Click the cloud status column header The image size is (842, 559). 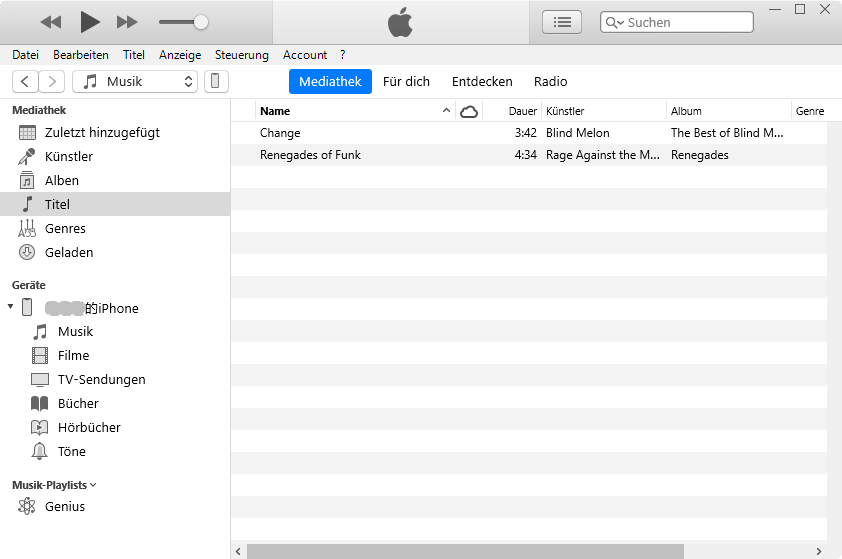pyautogui.click(x=468, y=111)
